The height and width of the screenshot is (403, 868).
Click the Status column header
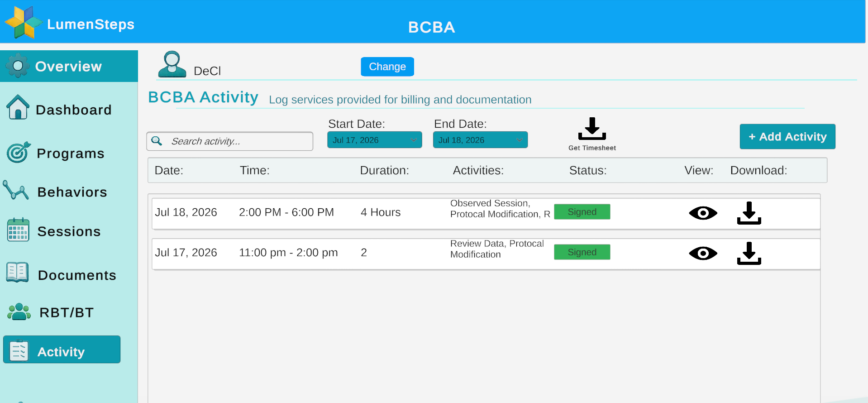tap(588, 170)
